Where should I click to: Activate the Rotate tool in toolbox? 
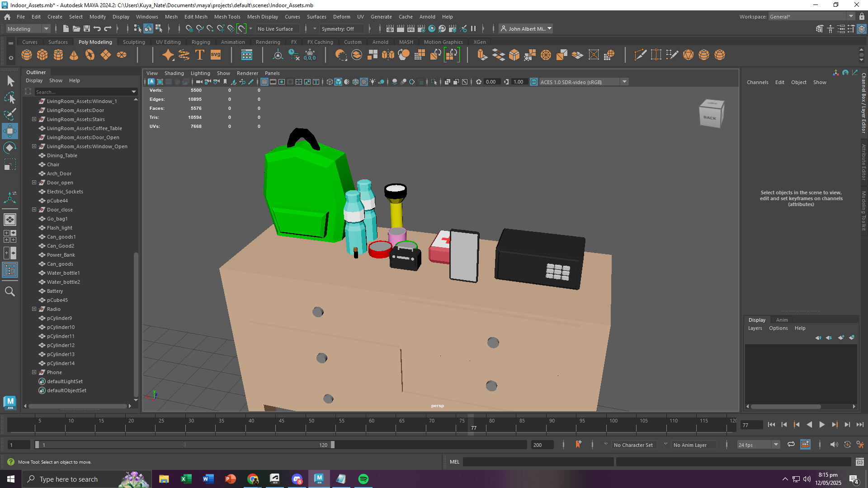(10, 148)
